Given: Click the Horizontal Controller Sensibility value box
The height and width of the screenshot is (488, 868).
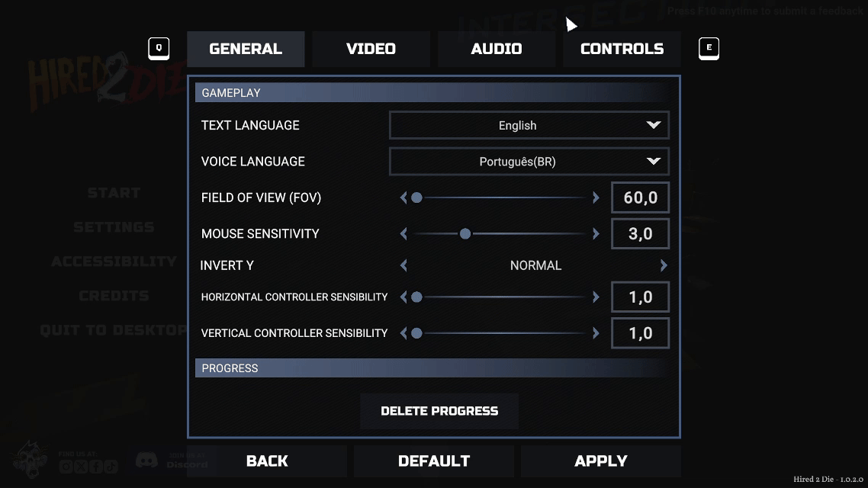Looking at the screenshot, I should 641,297.
